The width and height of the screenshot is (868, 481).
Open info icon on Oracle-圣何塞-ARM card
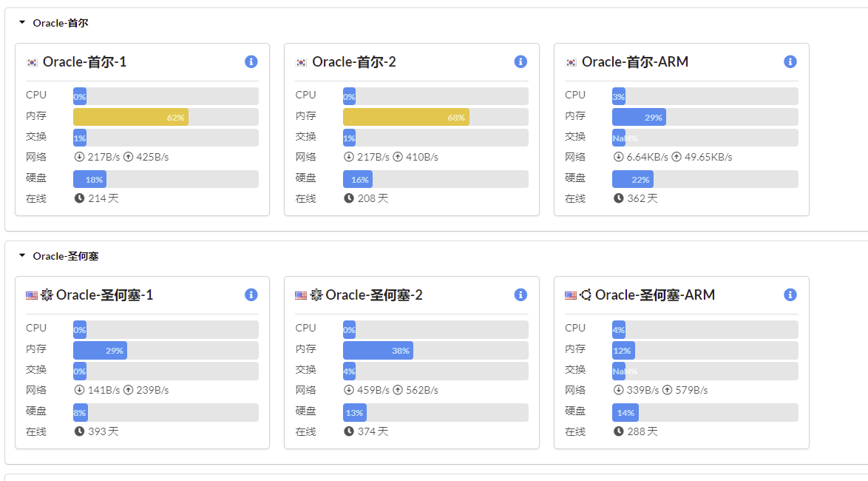point(790,295)
